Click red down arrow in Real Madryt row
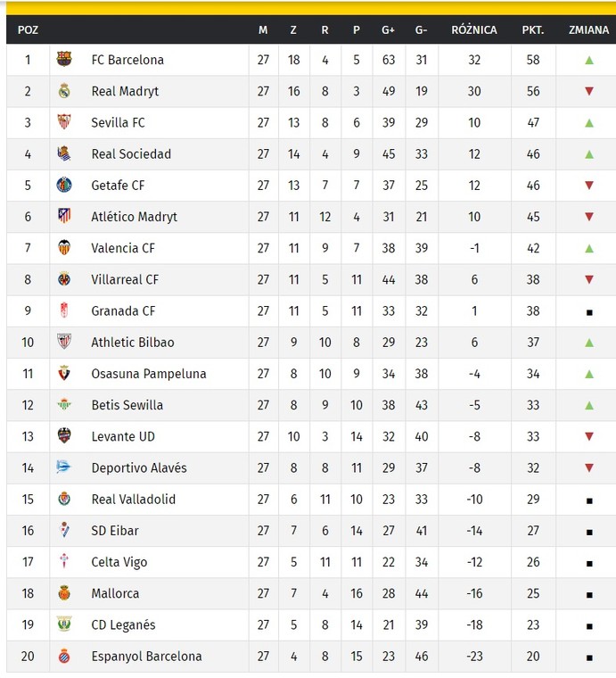This screenshot has width=616, height=678. click(x=588, y=91)
